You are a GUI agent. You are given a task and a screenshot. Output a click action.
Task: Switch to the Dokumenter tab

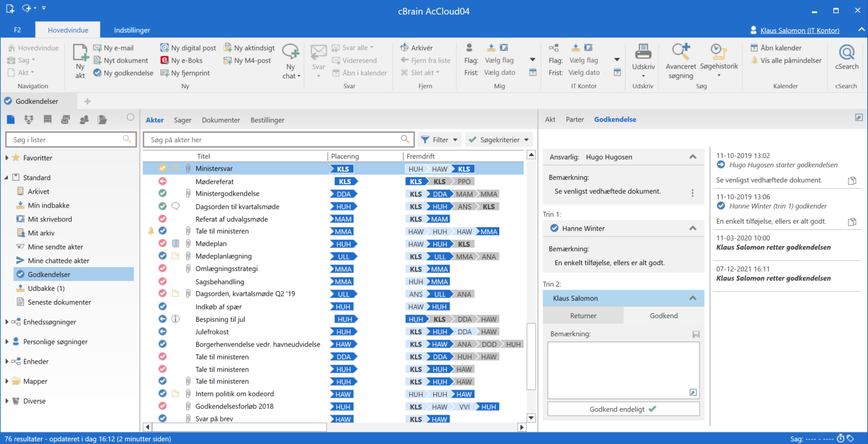pyautogui.click(x=221, y=120)
